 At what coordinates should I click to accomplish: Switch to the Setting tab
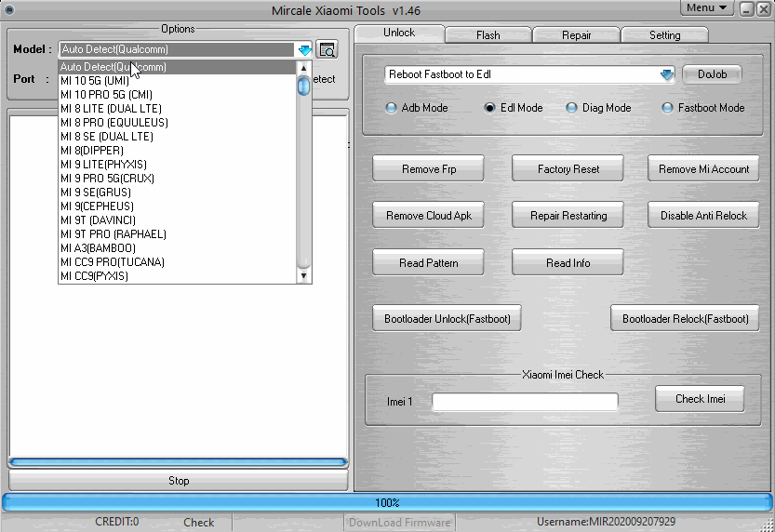665,35
